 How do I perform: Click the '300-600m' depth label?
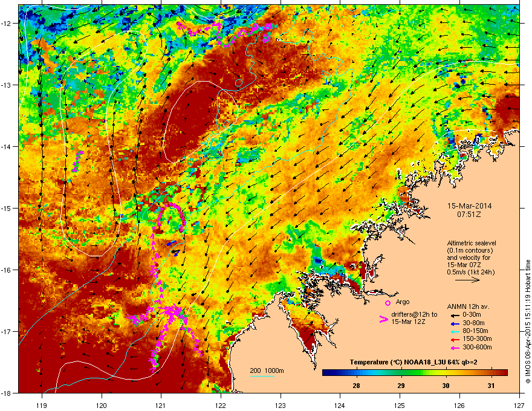(x=477, y=348)
